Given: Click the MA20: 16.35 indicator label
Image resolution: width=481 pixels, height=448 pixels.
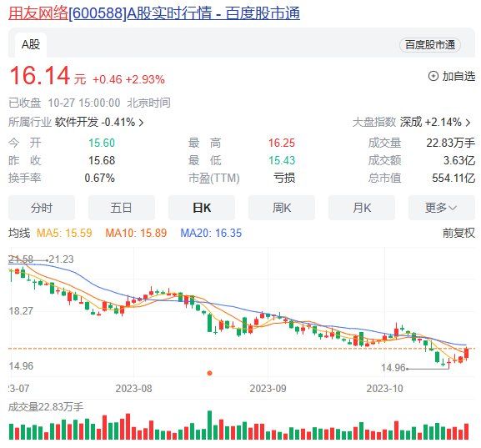Looking at the screenshot, I should (211, 233).
